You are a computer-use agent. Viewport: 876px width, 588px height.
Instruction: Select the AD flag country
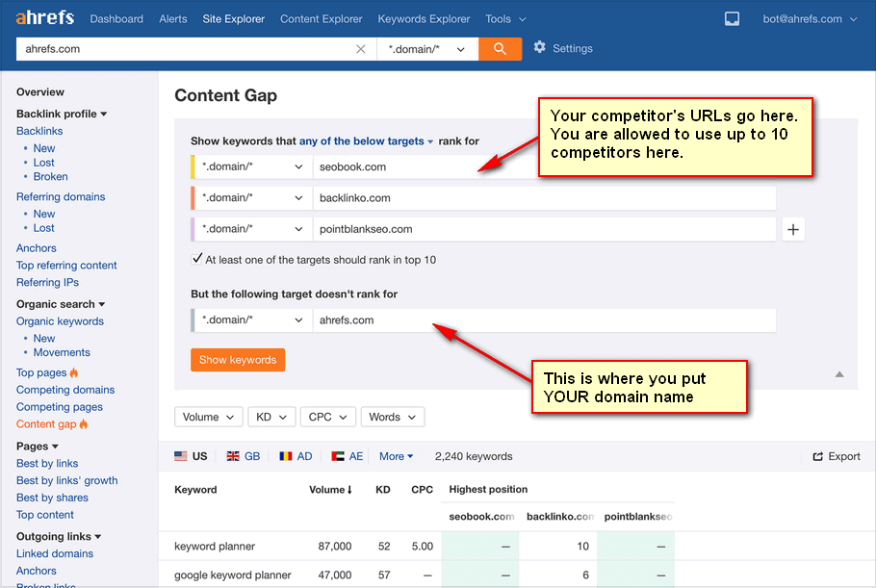296,456
